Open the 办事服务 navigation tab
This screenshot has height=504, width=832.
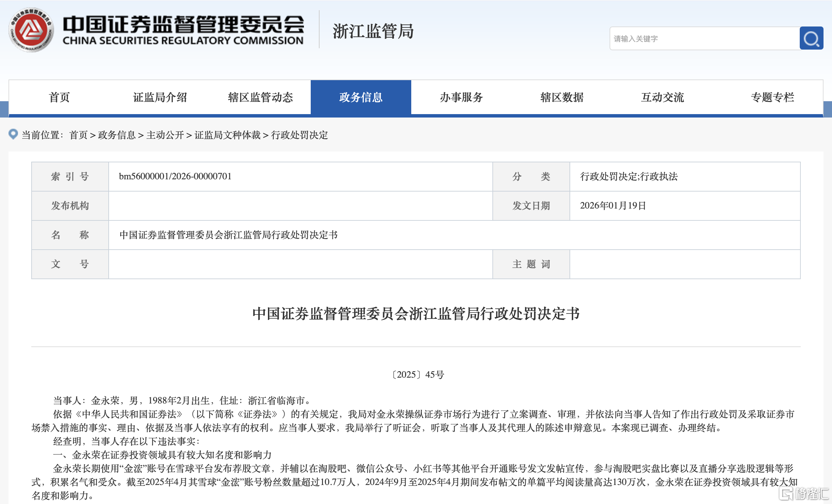(461, 97)
